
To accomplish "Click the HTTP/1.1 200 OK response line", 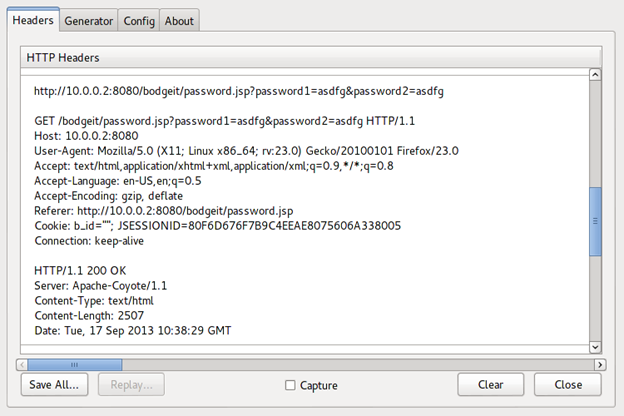I will point(80,271).
